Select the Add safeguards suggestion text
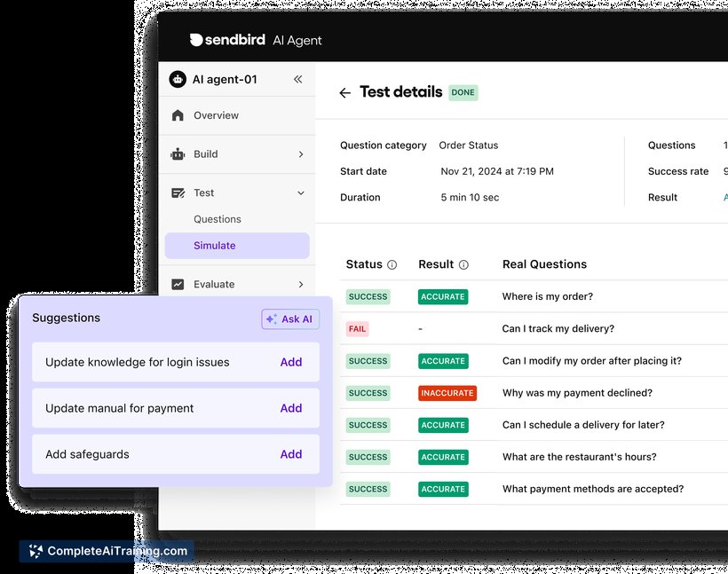The width and height of the screenshot is (728, 574). pyautogui.click(x=87, y=454)
